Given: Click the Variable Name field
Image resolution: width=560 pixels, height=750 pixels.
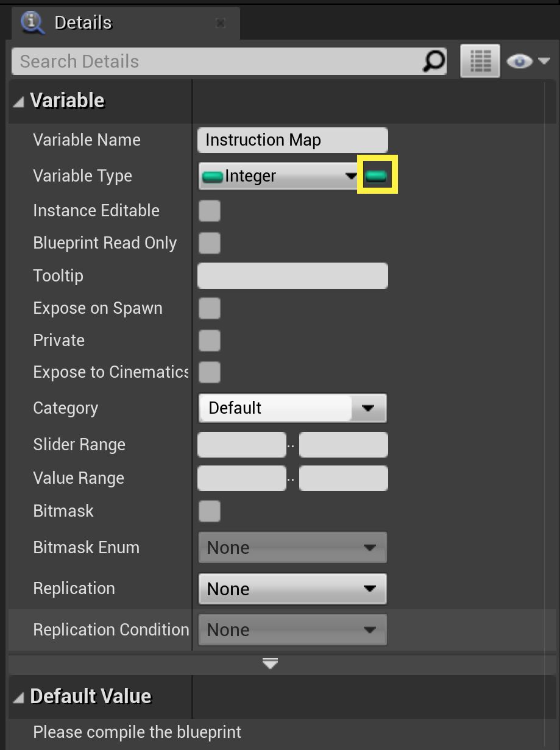Looking at the screenshot, I should pos(292,140).
